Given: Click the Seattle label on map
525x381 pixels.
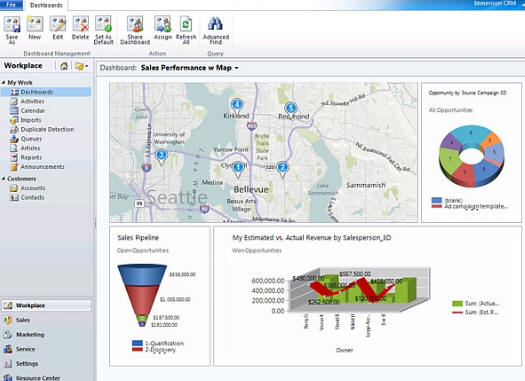Looking at the screenshot, I should 177,197.
